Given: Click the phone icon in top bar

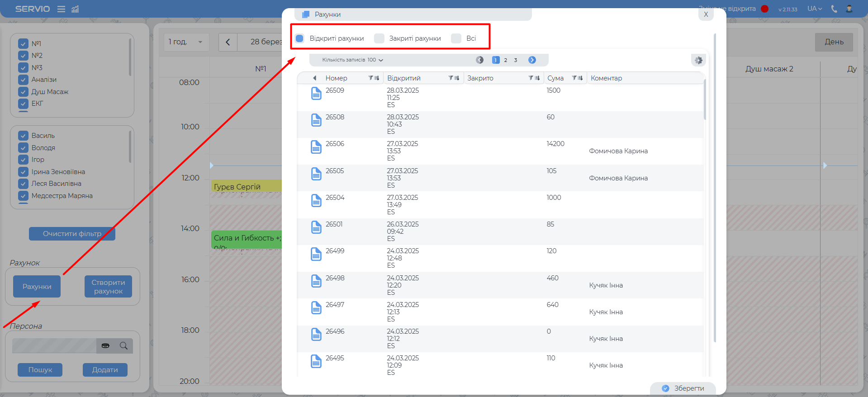Looking at the screenshot, I should coord(834,9).
